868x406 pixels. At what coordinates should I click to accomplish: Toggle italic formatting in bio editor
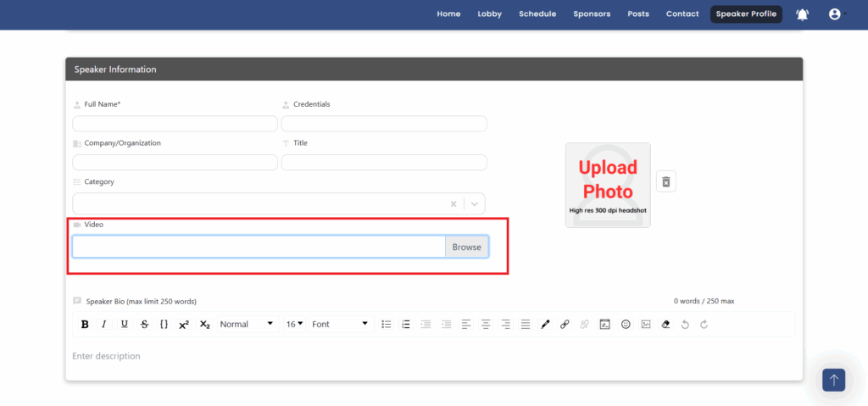(104, 325)
